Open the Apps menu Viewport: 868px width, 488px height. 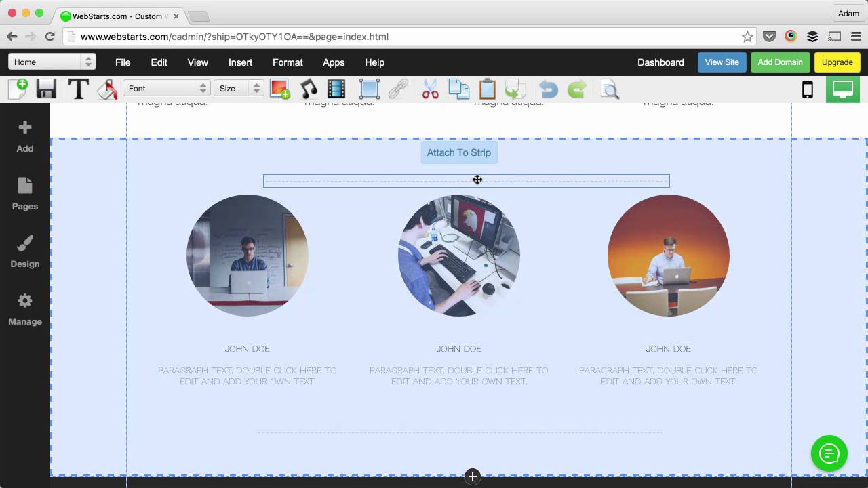pyautogui.click(x=334, y=62)
